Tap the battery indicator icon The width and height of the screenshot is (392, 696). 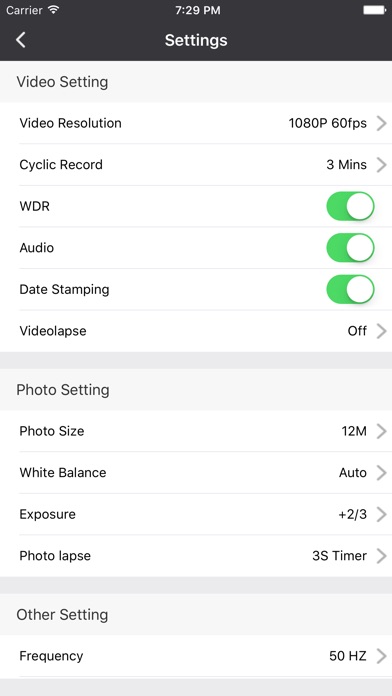(374, 10)
